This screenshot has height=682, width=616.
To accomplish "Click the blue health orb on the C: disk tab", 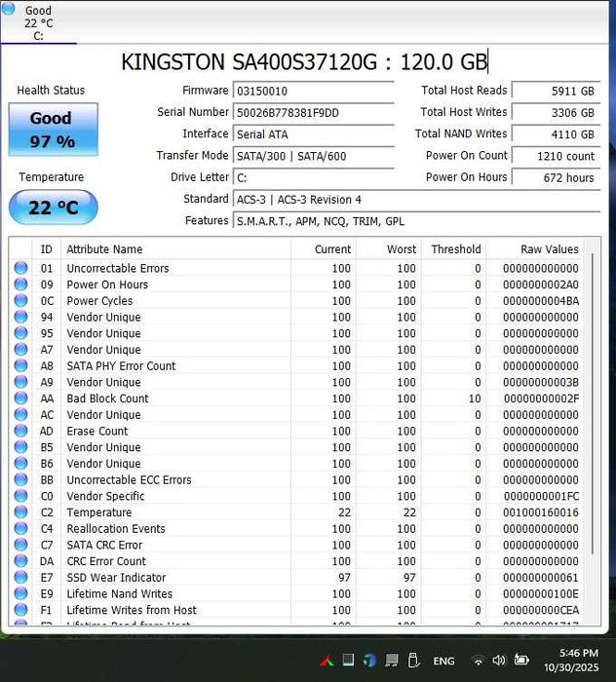I will 8,8.
